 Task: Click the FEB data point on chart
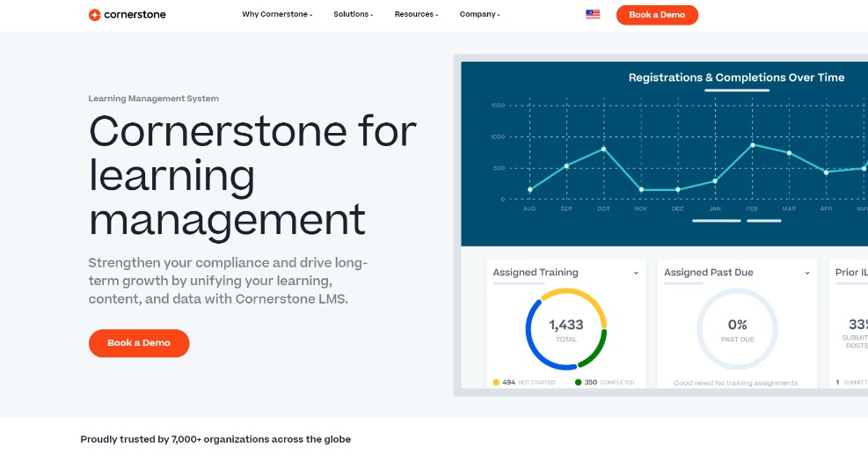(x=752, y=145)
